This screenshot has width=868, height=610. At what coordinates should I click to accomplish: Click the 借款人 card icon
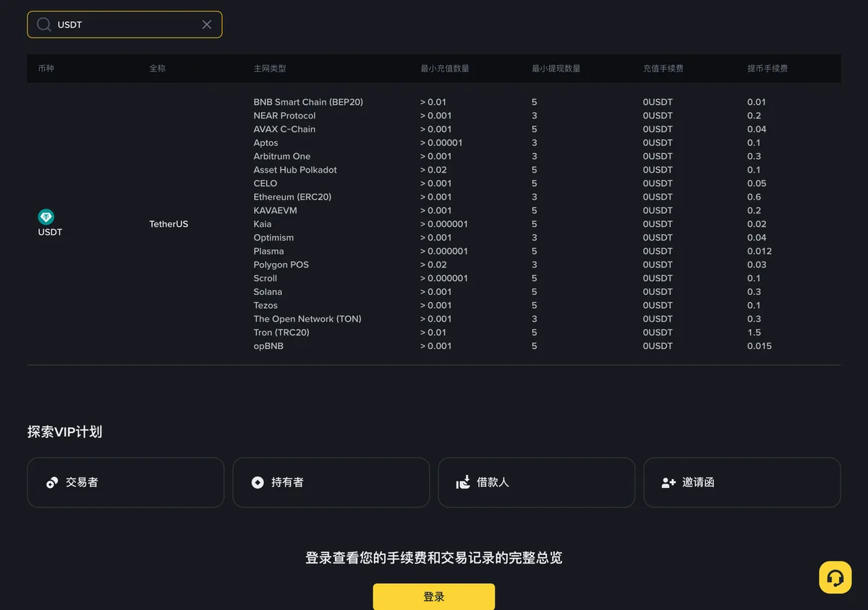coord(463,483)
